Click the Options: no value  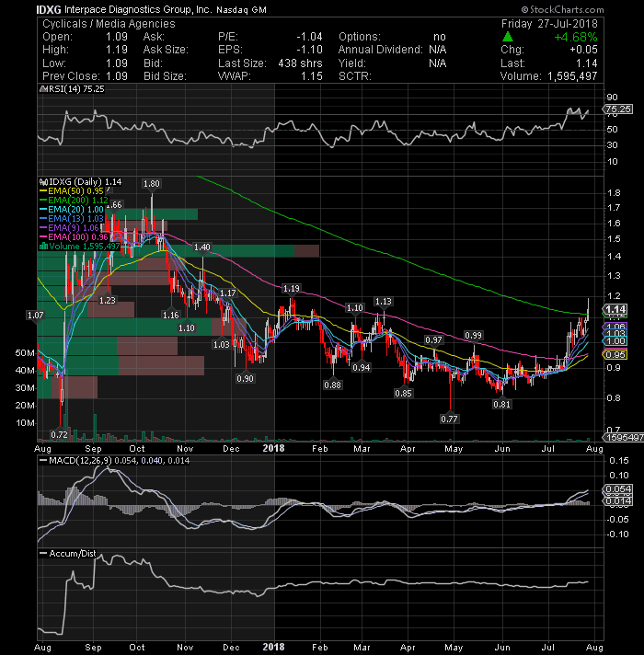coord(440,37)
